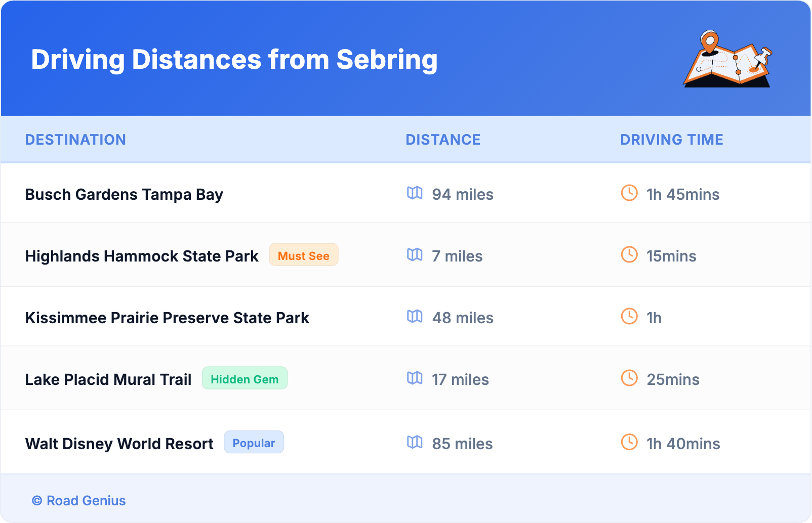Image resolution: width=812 pixels, height=523 pixels.
Task: Click map icon beside 48 miles
Action: 415,317
